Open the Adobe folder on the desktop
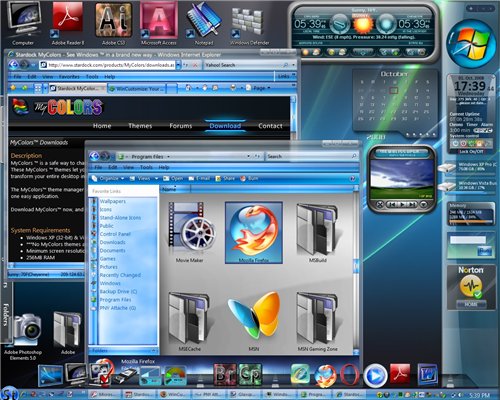 point(68,333)
